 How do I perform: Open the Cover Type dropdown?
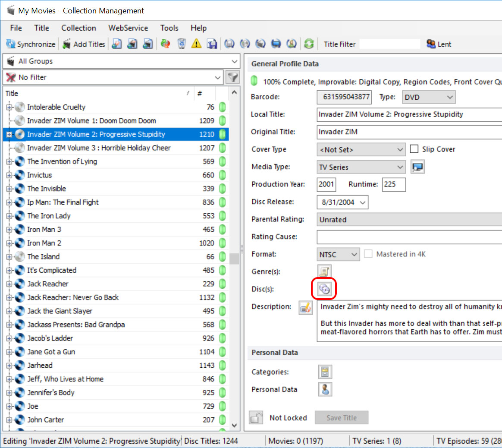[361, 150]
